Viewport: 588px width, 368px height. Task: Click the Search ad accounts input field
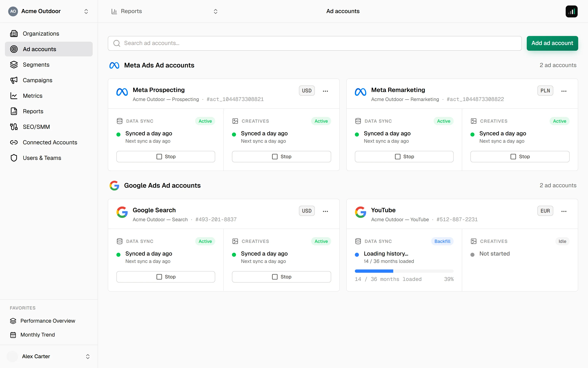[315, 43]
